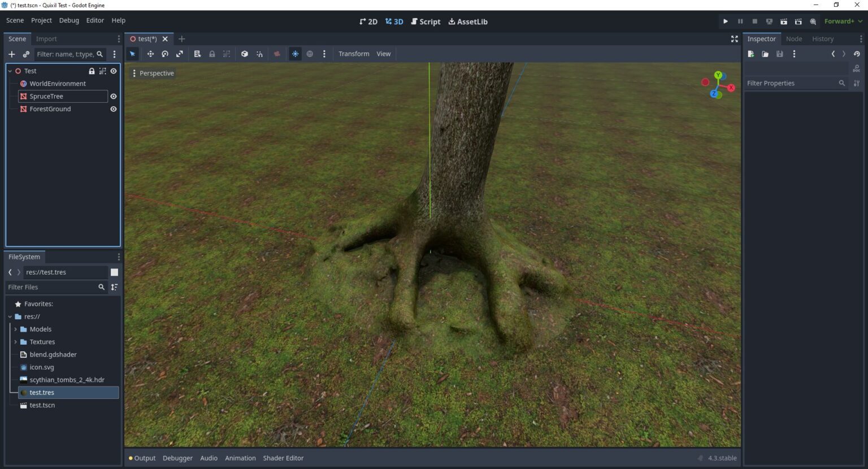
Task: Switch to the Node tab in the Inspector
Action: 794,38
